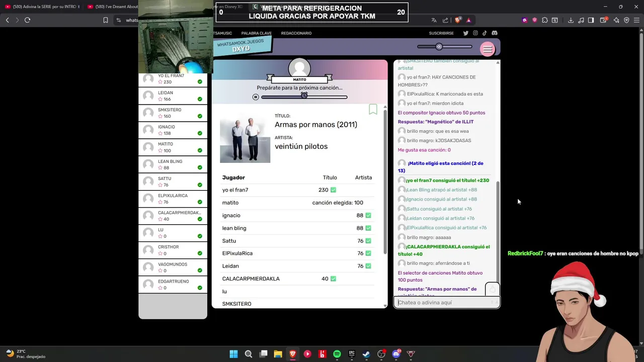Click artist checkbox in ignacio results row

(x=368, y=215)
